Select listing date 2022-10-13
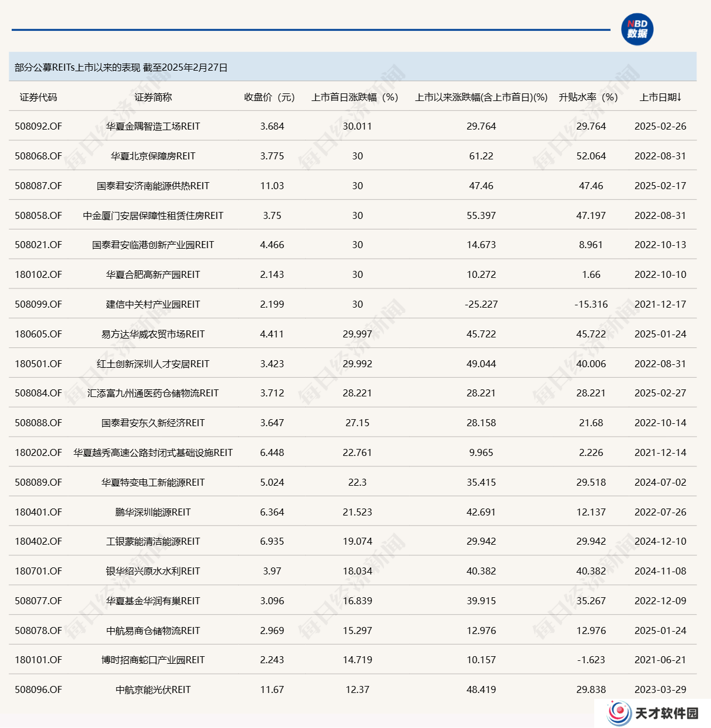 pyautogui.click(x=660, y=245)
